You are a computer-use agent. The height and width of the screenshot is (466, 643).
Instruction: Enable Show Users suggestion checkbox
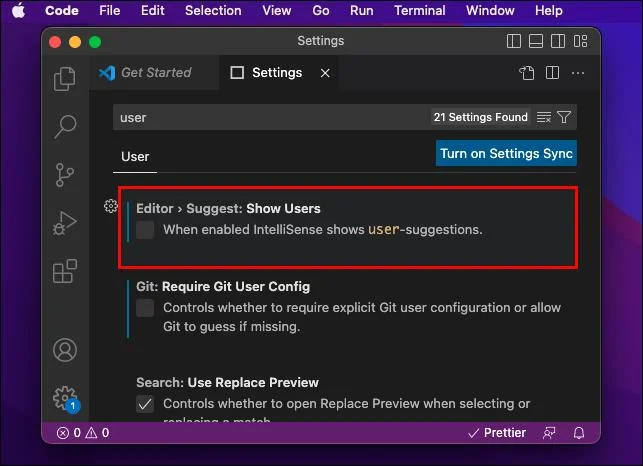click(x=145, y=230)
